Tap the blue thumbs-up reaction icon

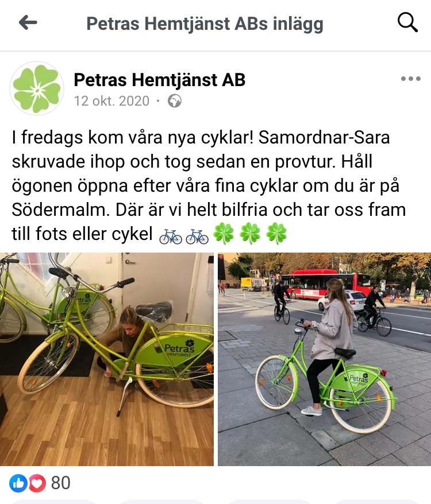[18, 483]
